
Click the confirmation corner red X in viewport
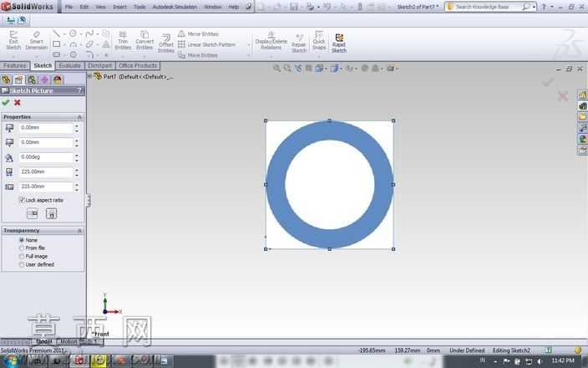(562, 96)
